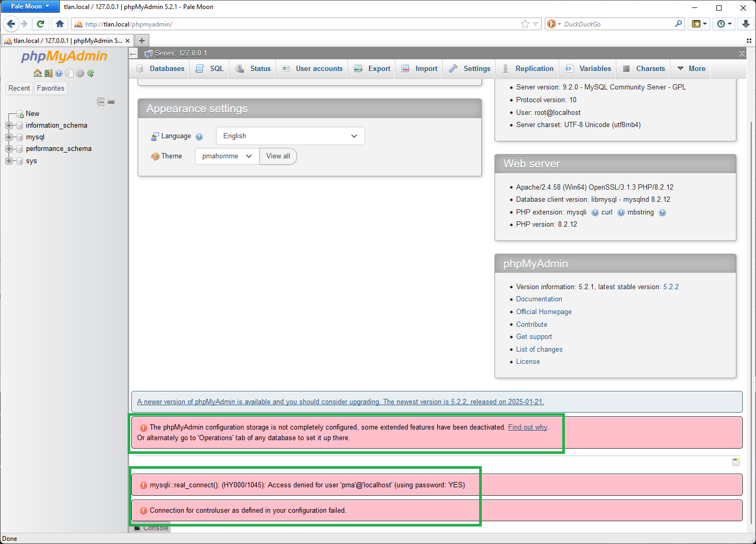Open the history clock toolbar button
The width and height of the screenshot is (756, 544).
click(724, 24)
